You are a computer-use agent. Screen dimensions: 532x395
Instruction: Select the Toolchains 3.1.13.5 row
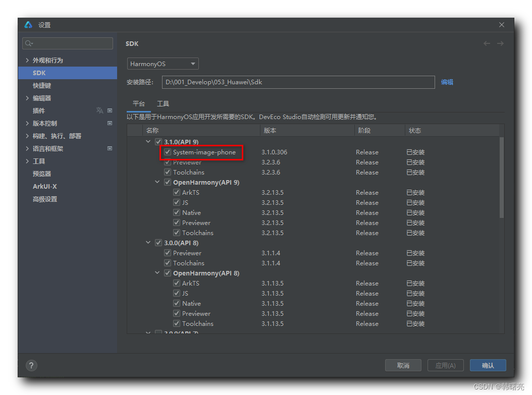point(313,323)
